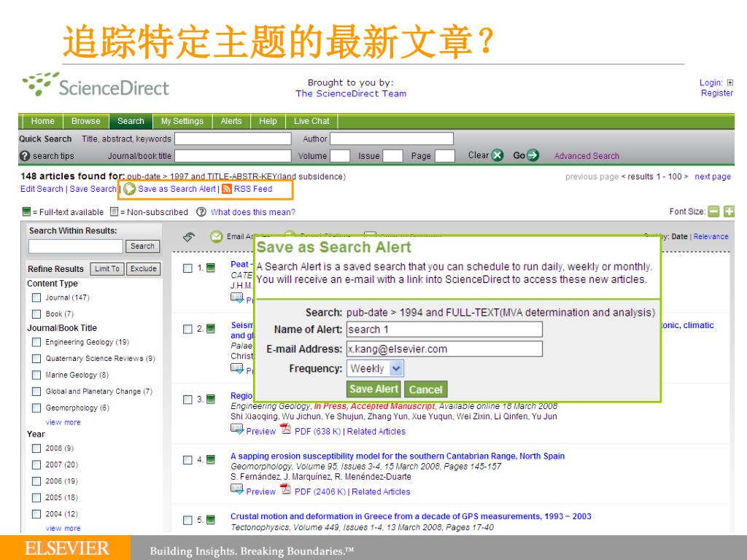The height and width of the screenshot is (560, 747).
Task: Click the question mark help icon
Action: pos(201,212)
